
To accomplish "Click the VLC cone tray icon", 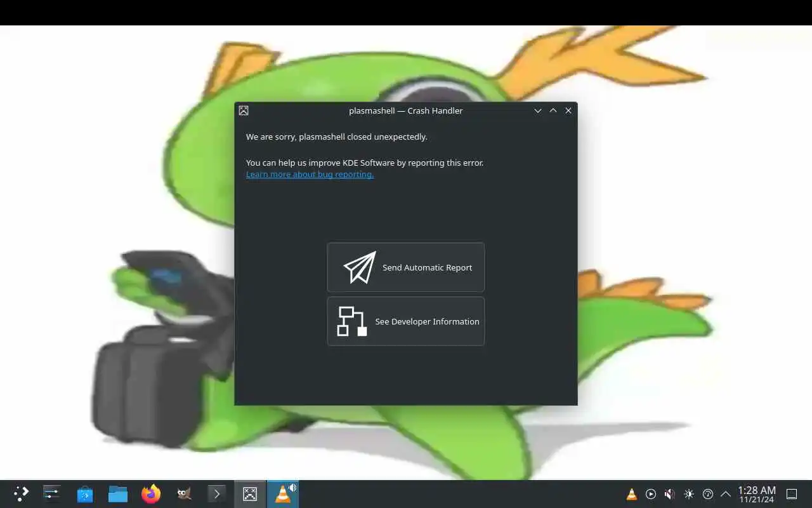I will tap(632, 494).
